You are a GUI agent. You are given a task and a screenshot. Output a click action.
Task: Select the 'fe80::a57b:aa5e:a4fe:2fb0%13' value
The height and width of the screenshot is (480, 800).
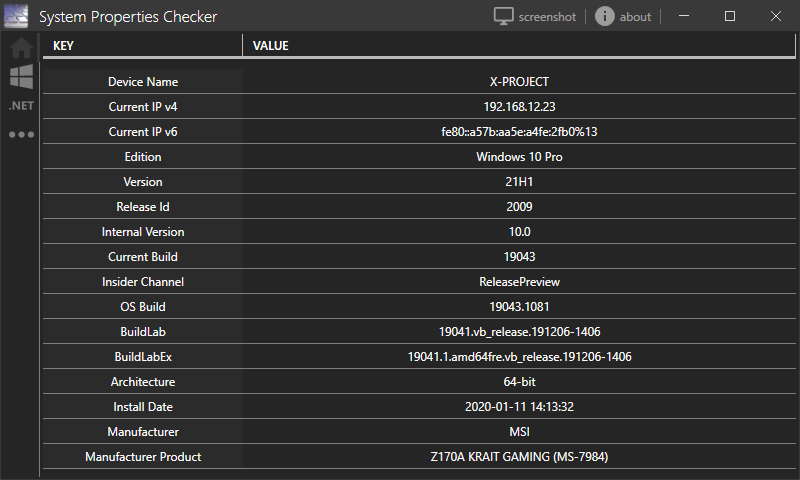pos(519,132)
